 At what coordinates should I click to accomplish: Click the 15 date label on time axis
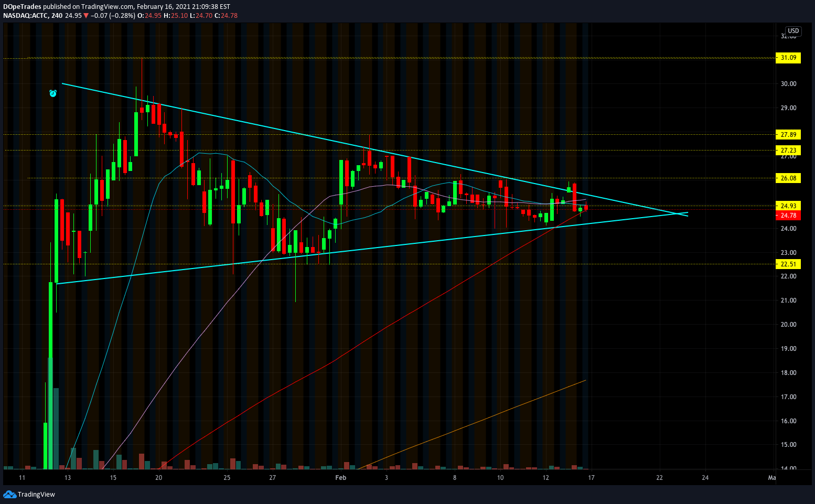point(113,478)
